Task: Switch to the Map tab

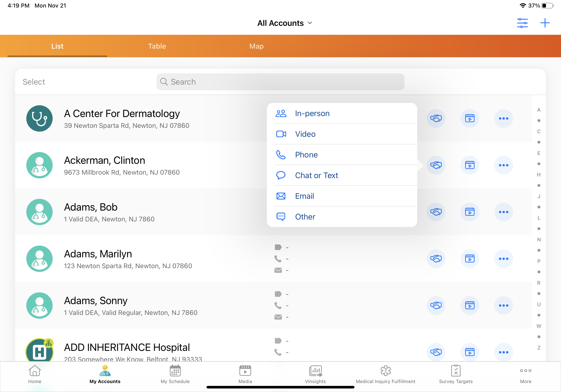Action: tap(256, 46)
